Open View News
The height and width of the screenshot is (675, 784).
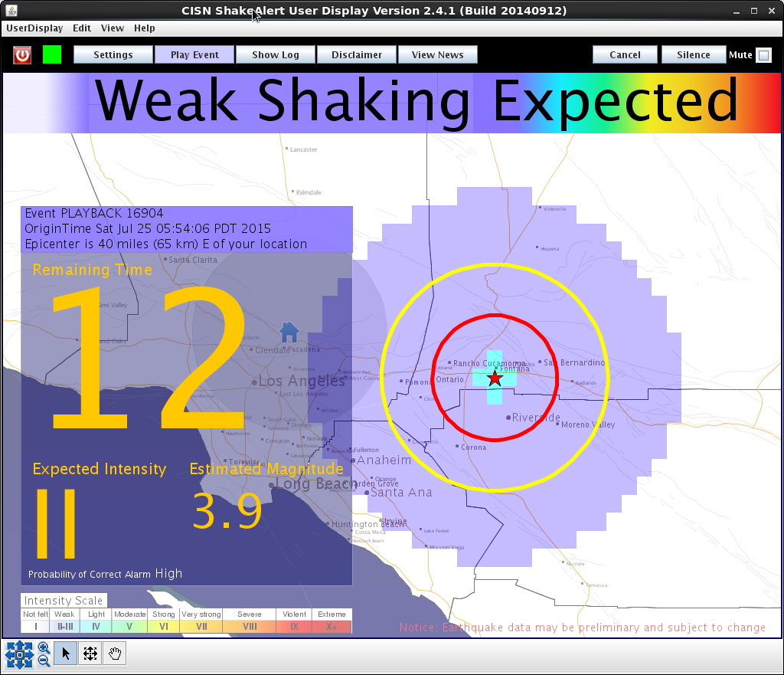(437, 54)
